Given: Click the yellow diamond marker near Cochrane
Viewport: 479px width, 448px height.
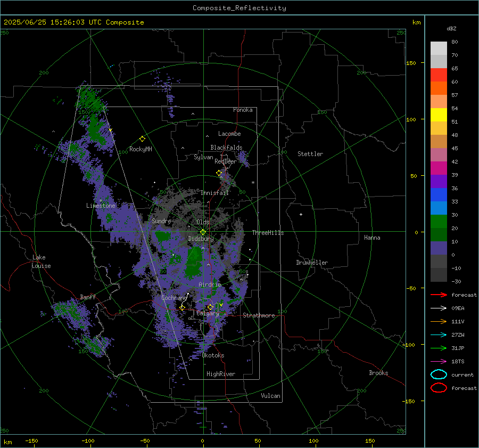Looking at the screenshot, I should 183,307.
